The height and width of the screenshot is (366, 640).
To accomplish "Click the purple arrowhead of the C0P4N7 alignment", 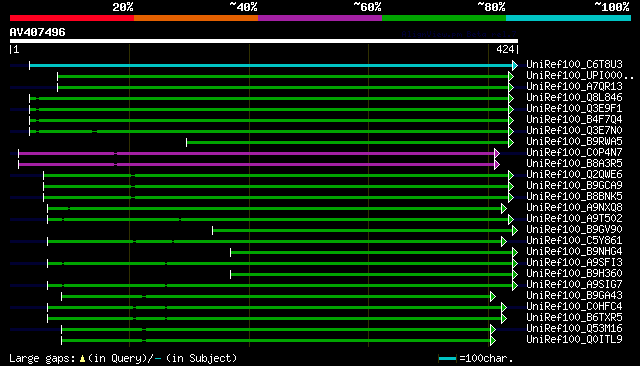I will [x=497, y=153].
